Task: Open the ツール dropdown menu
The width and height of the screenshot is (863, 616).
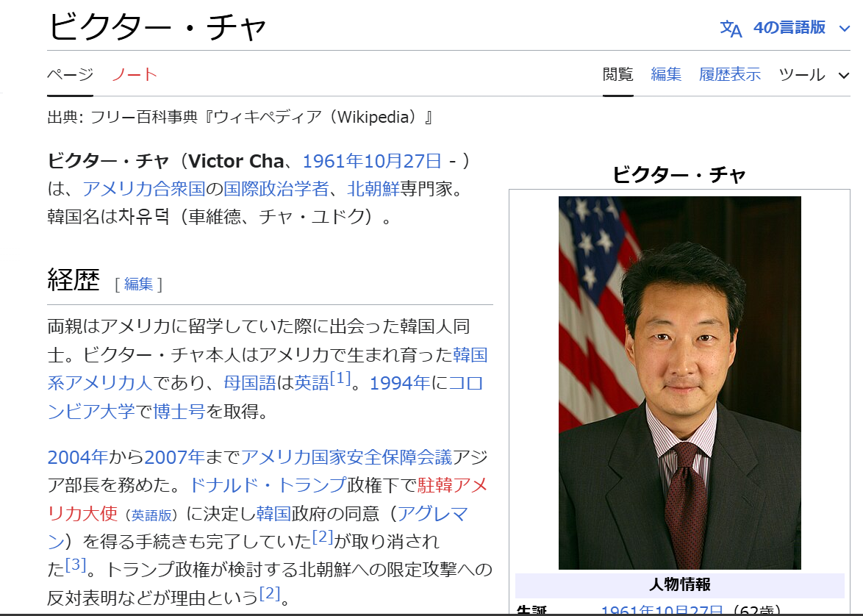Action: 814,74
